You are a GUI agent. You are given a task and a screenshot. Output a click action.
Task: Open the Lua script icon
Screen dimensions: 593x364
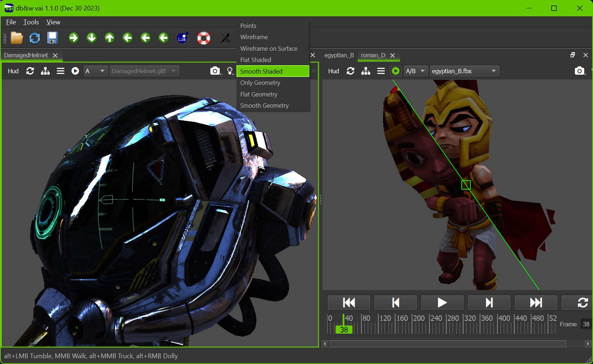(x=182, y=38)
